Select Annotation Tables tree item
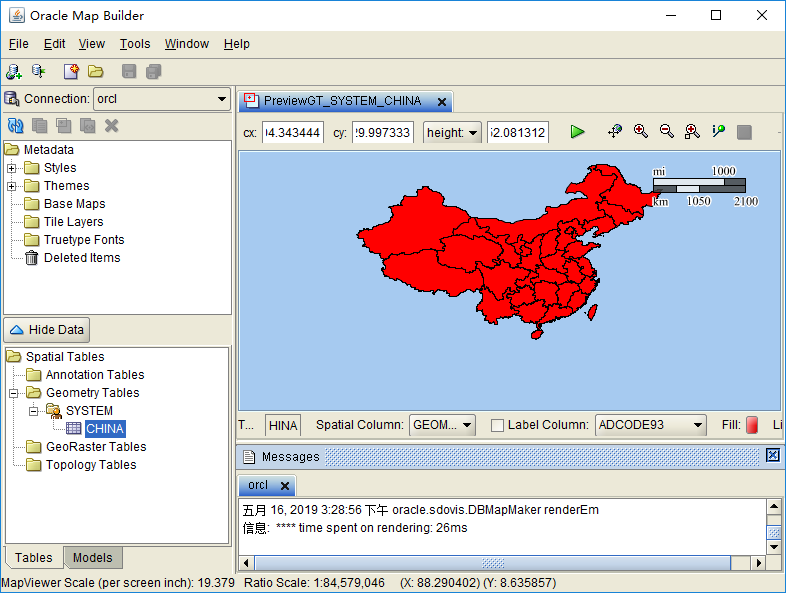 coord(95,375)
